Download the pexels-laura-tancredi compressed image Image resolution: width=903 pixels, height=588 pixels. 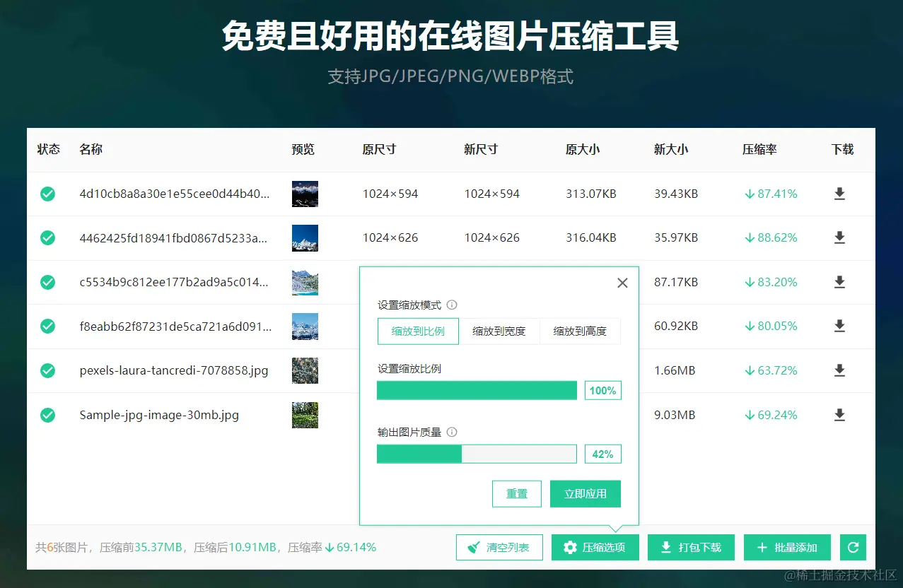click(x=839, y=370)
